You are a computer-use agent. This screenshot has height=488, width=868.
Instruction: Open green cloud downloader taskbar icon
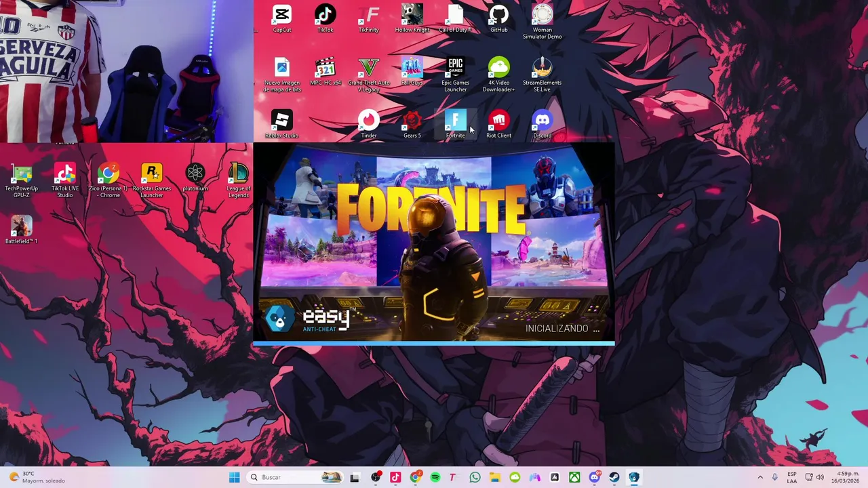tap(515, 477)
